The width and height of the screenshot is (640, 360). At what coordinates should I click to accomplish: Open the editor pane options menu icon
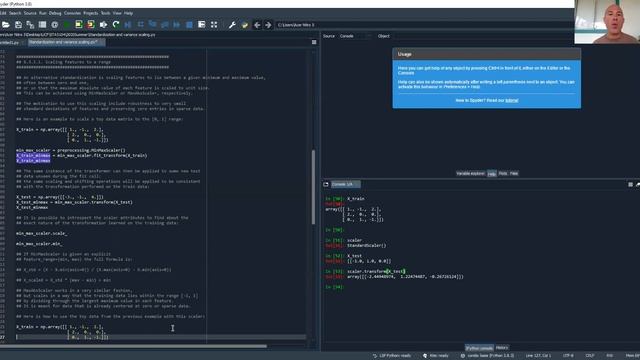(x=314, y=42)
